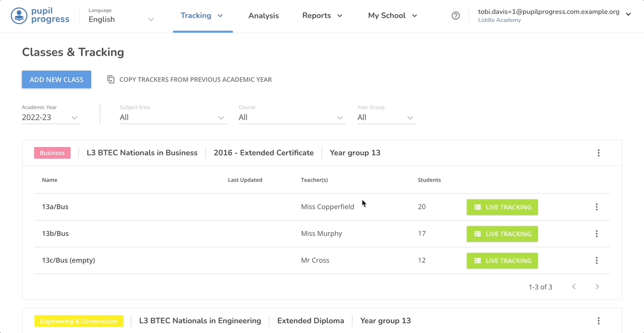The height and width of the screenshot is (333, 644).
Task: Click Copy Trackers From Previous Academic Year
Action: click(x=189, y=79)
